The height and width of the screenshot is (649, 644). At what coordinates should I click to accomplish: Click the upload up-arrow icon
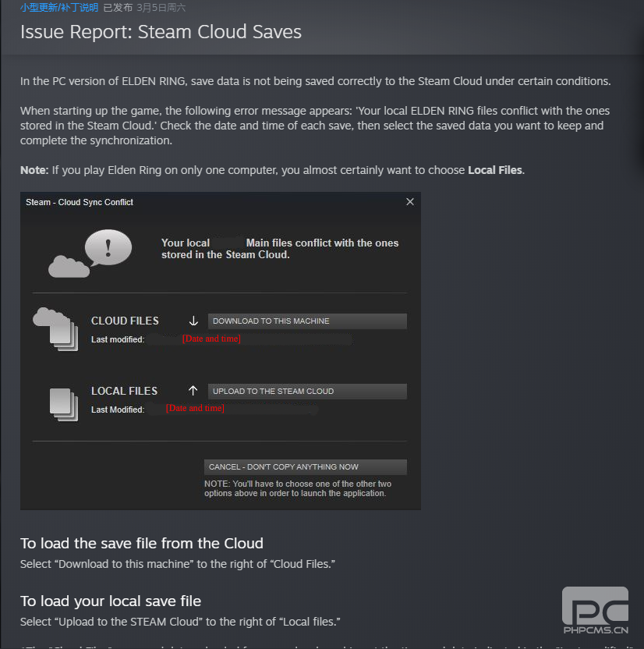(x=193, y=391)
